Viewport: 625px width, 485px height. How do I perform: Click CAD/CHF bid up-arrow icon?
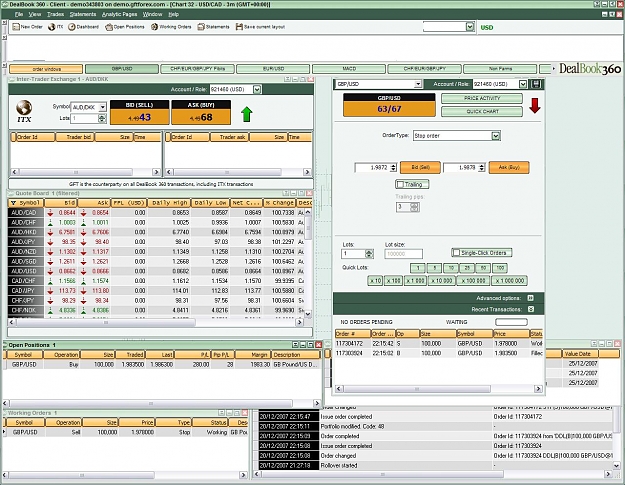coord(50,281)
